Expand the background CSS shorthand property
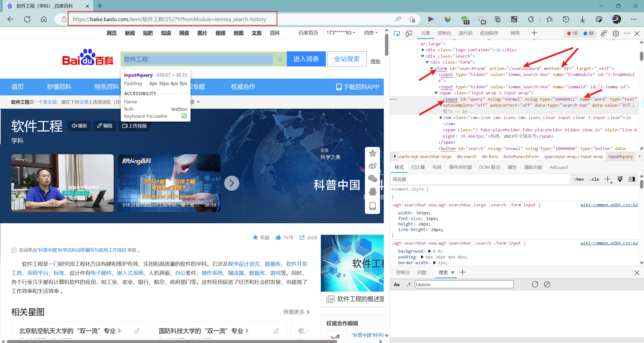This screenshot has height=343, width=644. 430,251
